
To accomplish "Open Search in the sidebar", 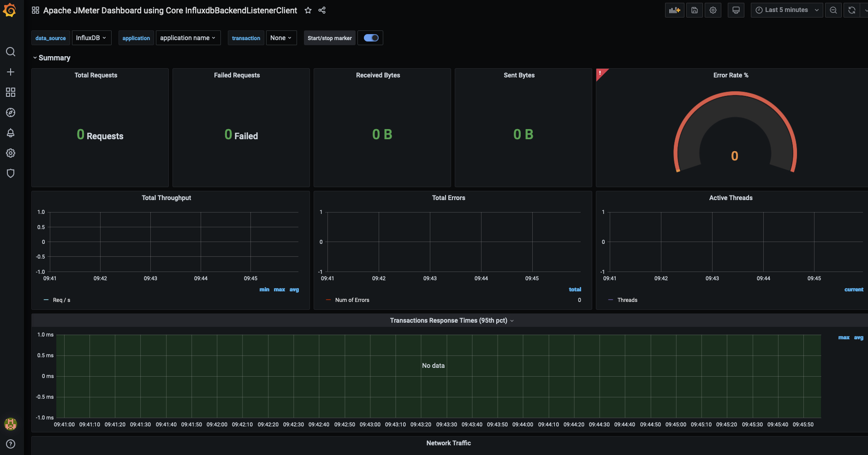I will click(11, 52).
